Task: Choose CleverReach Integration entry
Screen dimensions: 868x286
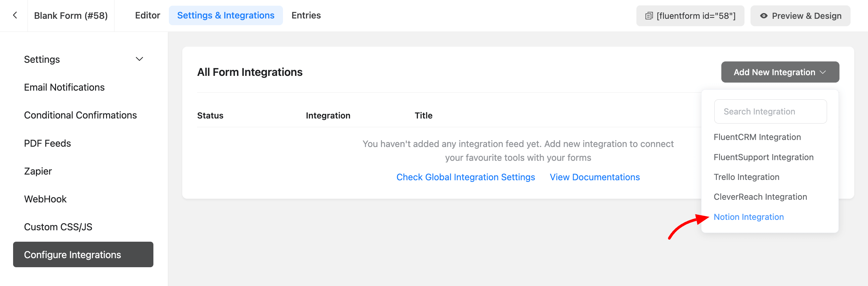Action: click(760, 197)
